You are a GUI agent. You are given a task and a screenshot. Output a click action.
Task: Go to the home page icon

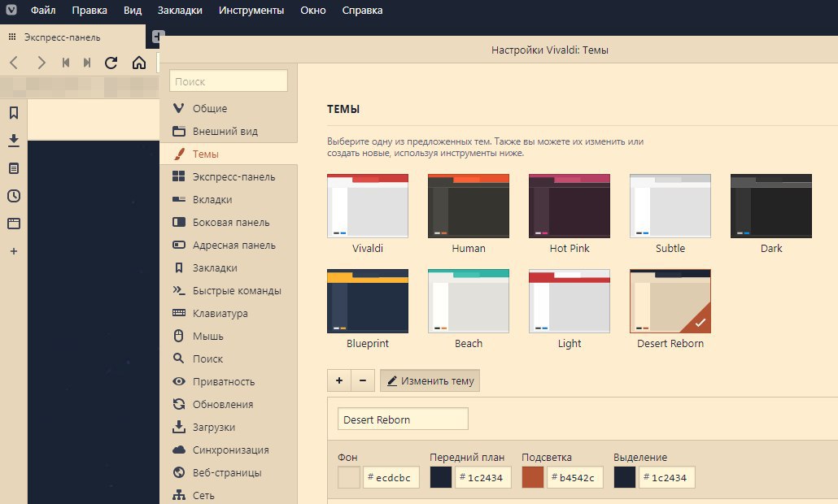(139, 63)
